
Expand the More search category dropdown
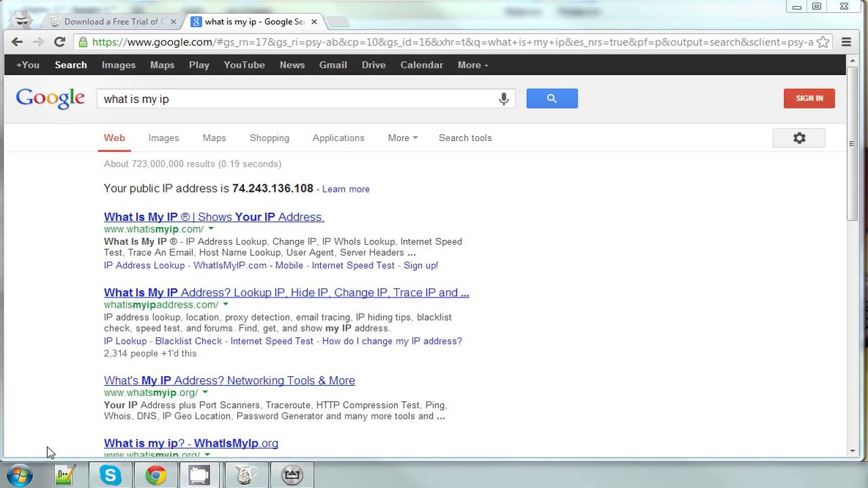(402, 138)
